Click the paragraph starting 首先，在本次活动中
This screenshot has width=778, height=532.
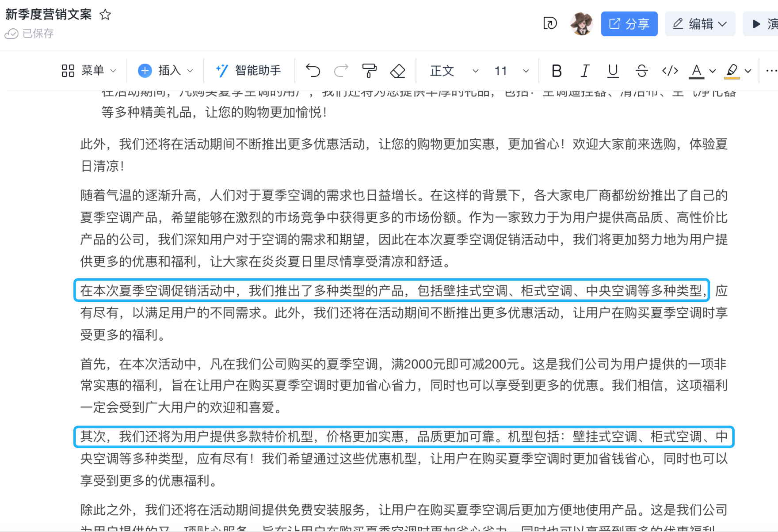tap(404, 386)
